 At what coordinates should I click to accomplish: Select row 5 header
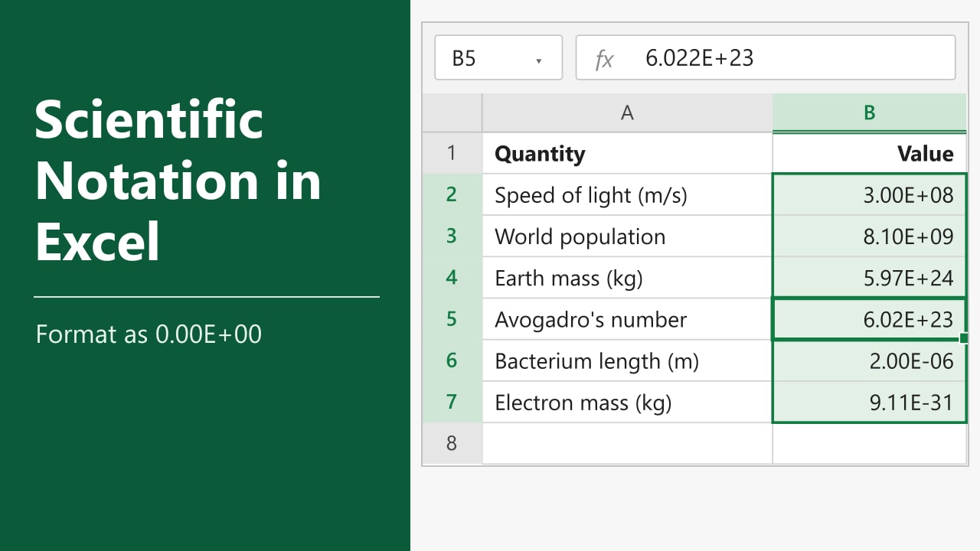[452, 318]
